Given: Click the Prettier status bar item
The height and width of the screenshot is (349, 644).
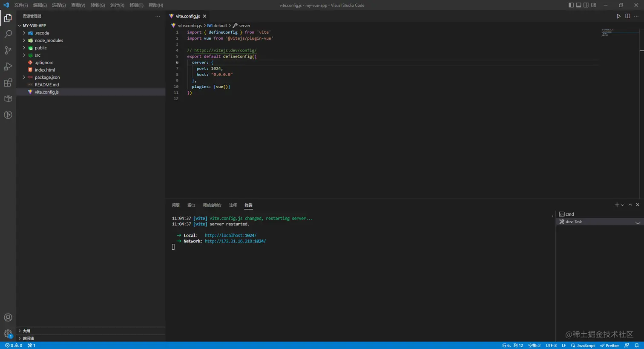Looking at the screenshot, I should point(609,346).
